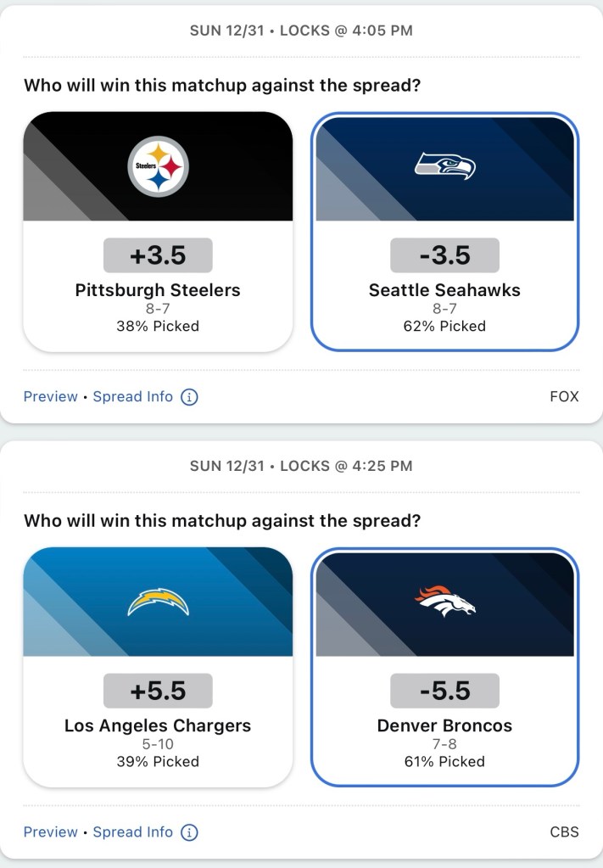Click the 62% Picked text for Seahawks
The width and height of the screenshot is (603, 868).
(444, 326)
